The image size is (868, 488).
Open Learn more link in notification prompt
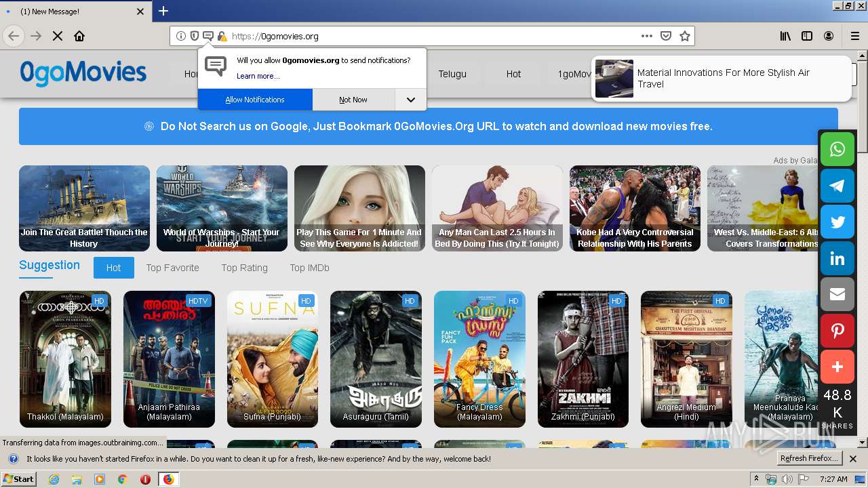(x=258, y=76)
